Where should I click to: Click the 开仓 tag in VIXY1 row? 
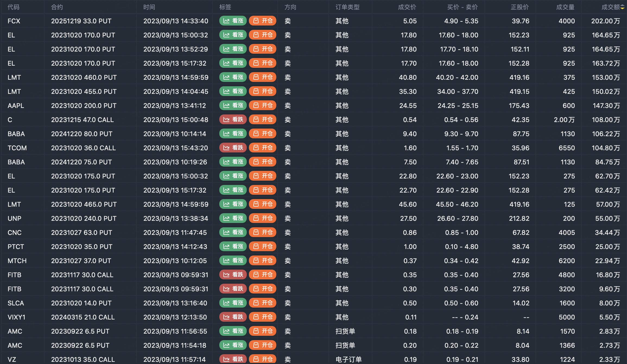[x=262, y=317]
